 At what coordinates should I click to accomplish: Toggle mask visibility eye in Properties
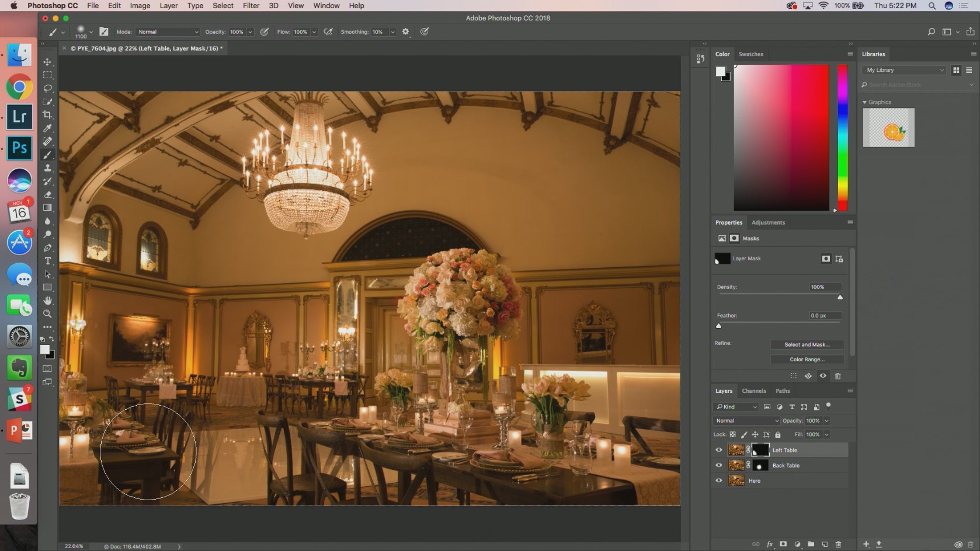[x=823, y=376]
